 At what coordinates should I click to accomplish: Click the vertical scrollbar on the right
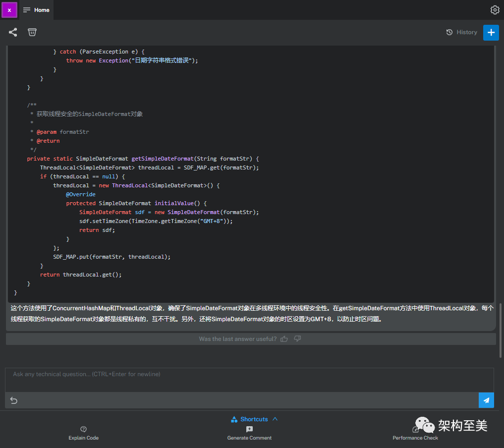[501, 330]
